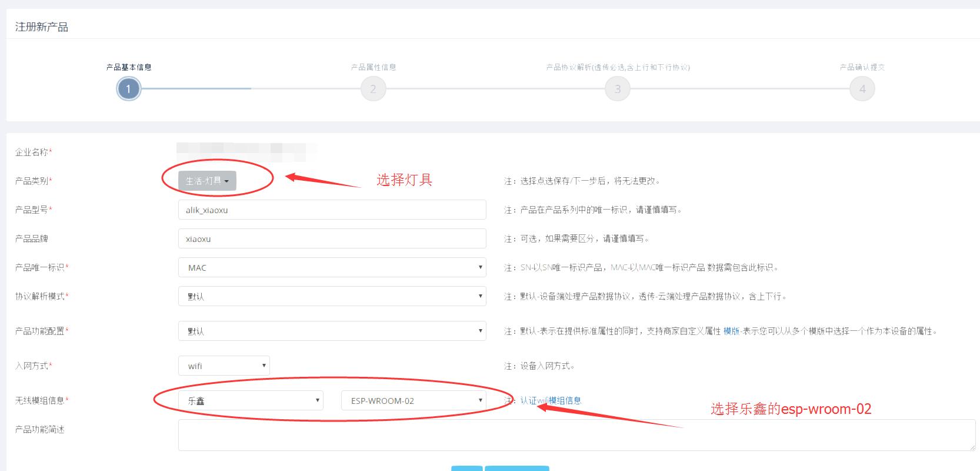This screenshot has width=980, height=471.
Task: Click inside the 产品功能简述 text area
Action: 576,435
